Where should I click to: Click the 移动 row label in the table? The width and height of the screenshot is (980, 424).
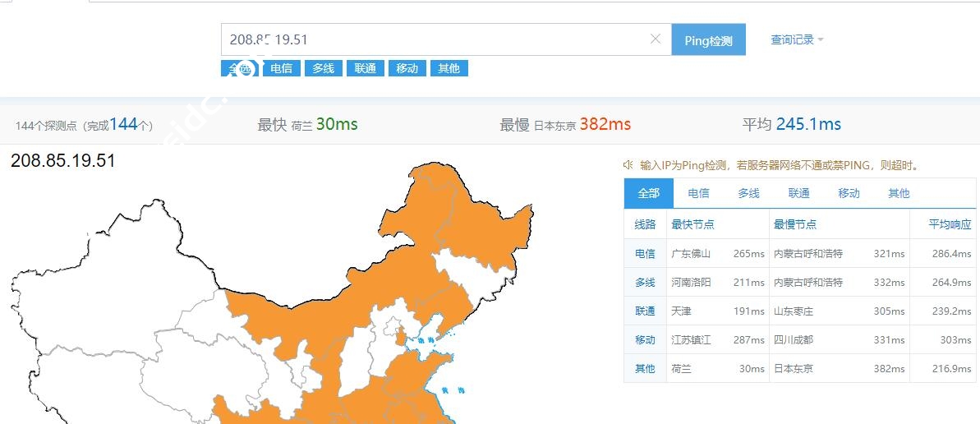pyautogui.click(x=645, y=339)
